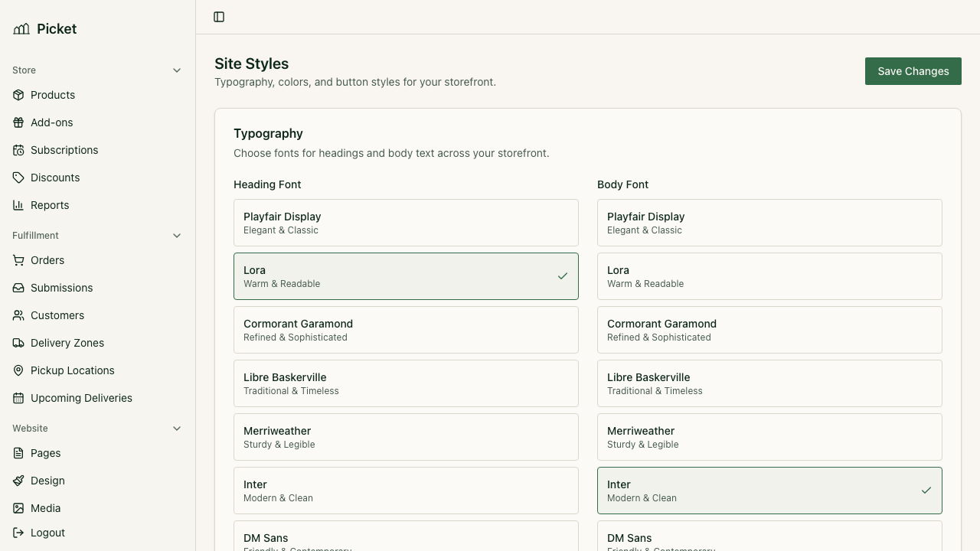This screenshot has height=551, width=980.
Task: Open the Design menu item
Action: (x=98, y=481)
